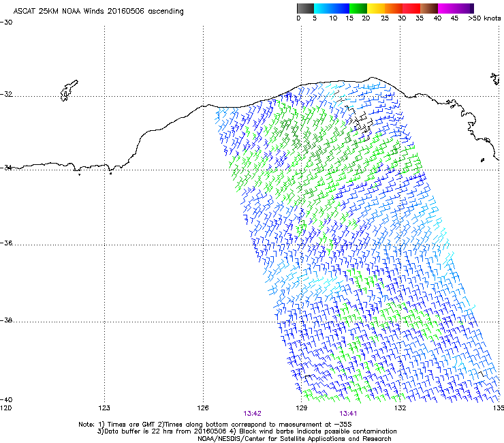The width and height of the screenshot is (504, 443).
Task: Click the longitude axis label '126'
Action: (x=203, y=408)
